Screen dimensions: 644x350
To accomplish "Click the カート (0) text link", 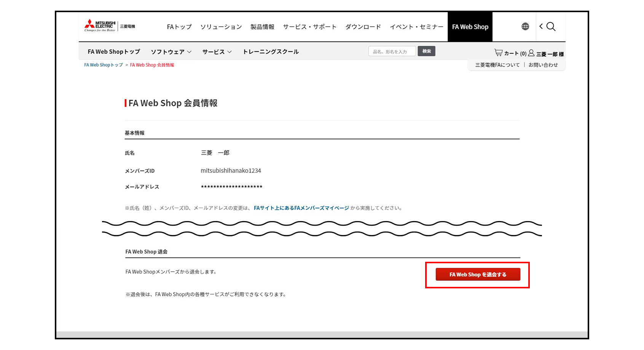I will 515,54.
